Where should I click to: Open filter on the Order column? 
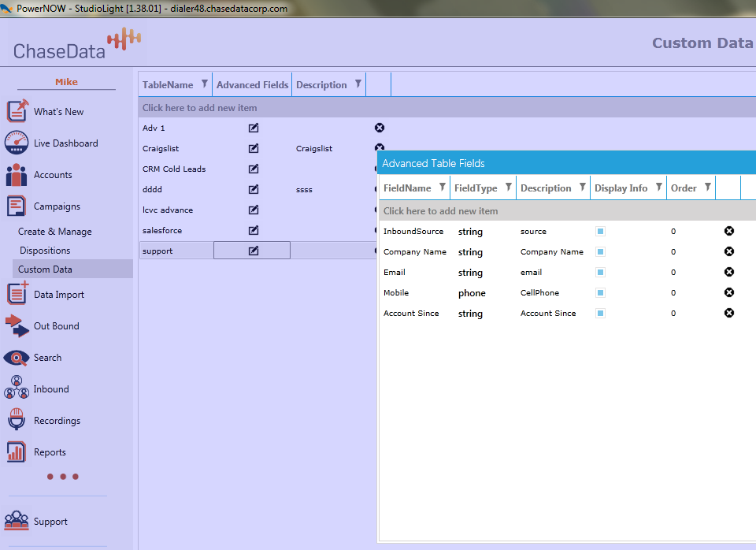tap(708, 188)
